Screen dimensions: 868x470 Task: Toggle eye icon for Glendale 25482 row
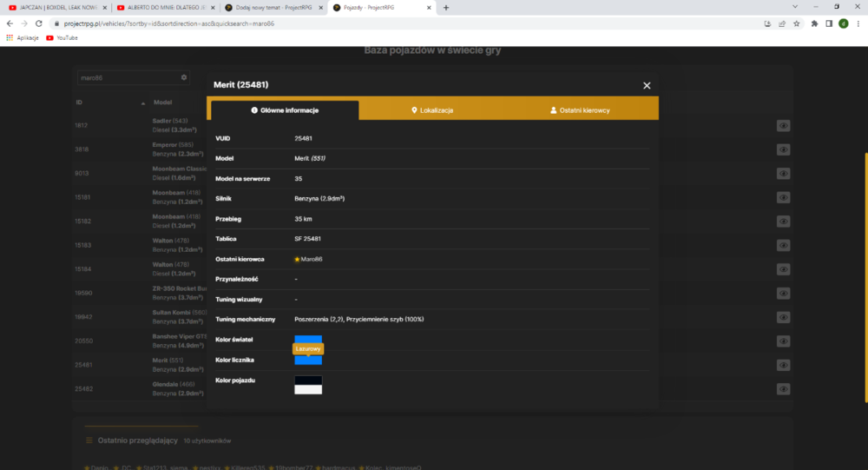tap(783, 389)
